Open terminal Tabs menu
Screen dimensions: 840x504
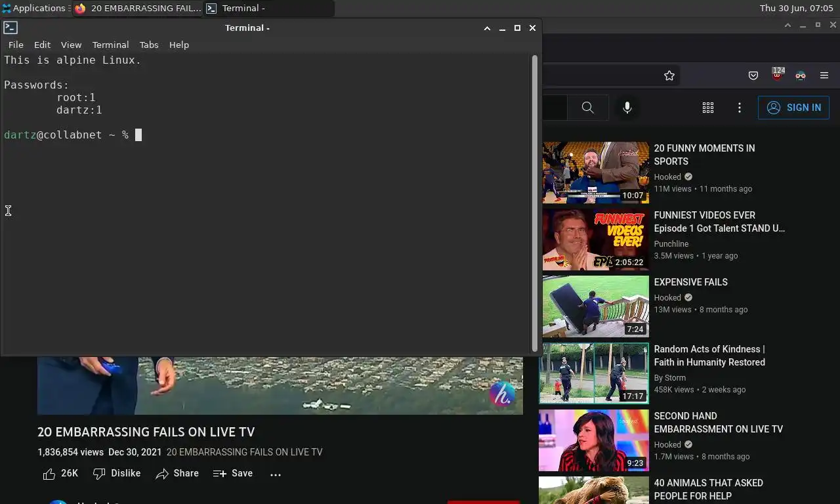click(x=149, y=45)
